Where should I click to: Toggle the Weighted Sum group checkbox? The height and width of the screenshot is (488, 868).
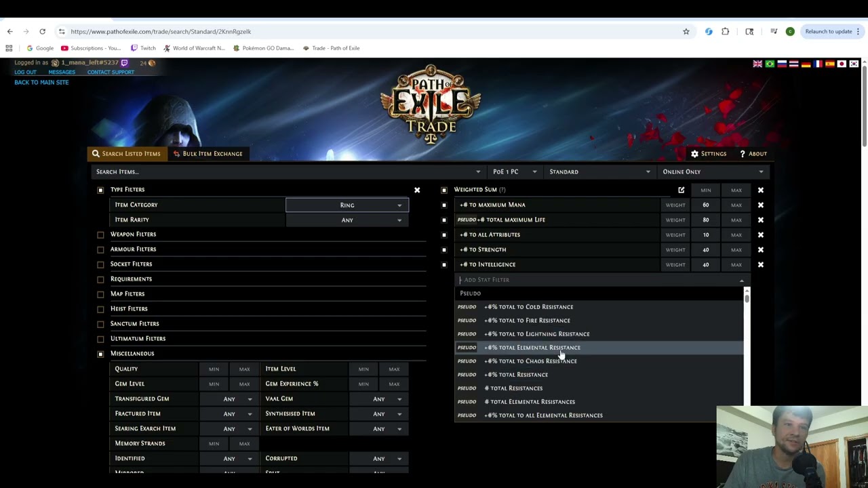coord(444,190)
